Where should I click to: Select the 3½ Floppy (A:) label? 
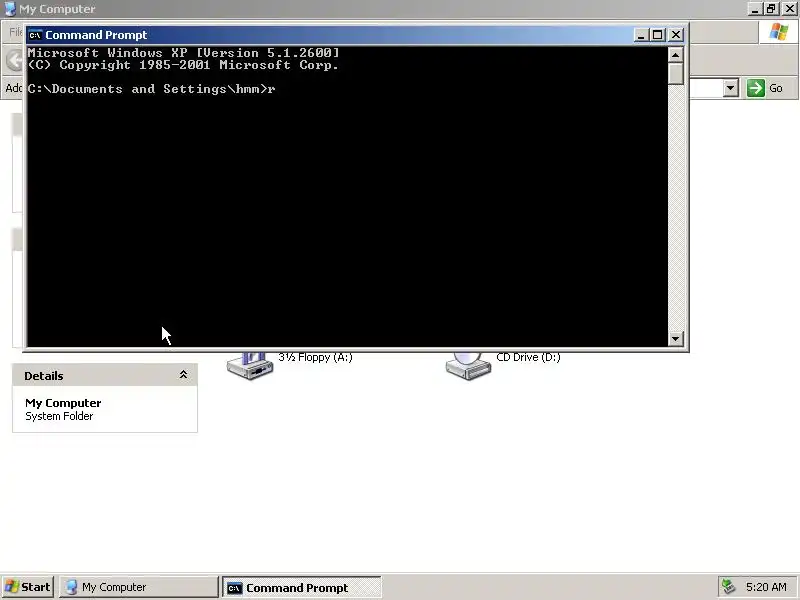point(315,357)
